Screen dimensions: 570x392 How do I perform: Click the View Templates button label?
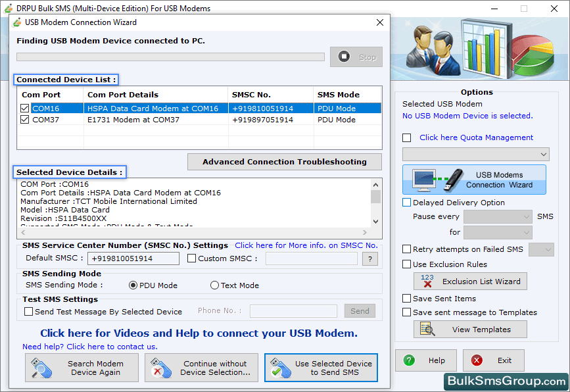[x=481, y=330]
